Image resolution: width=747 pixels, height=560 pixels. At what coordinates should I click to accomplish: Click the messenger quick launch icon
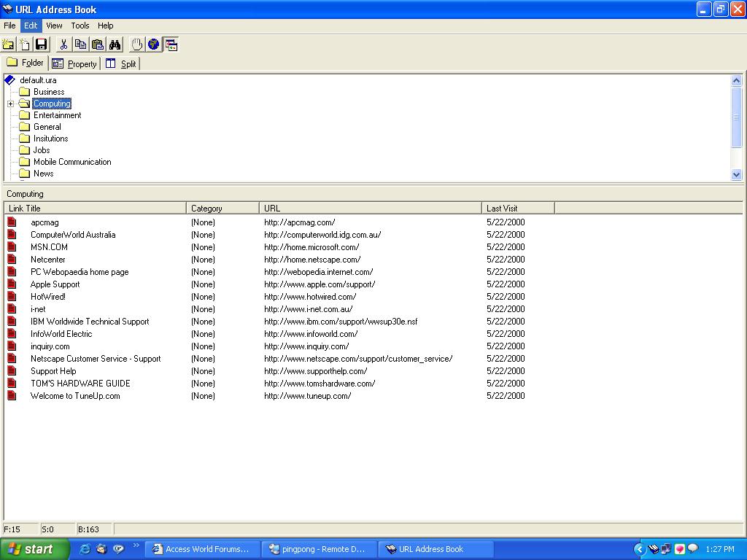[x=118, y=549]
